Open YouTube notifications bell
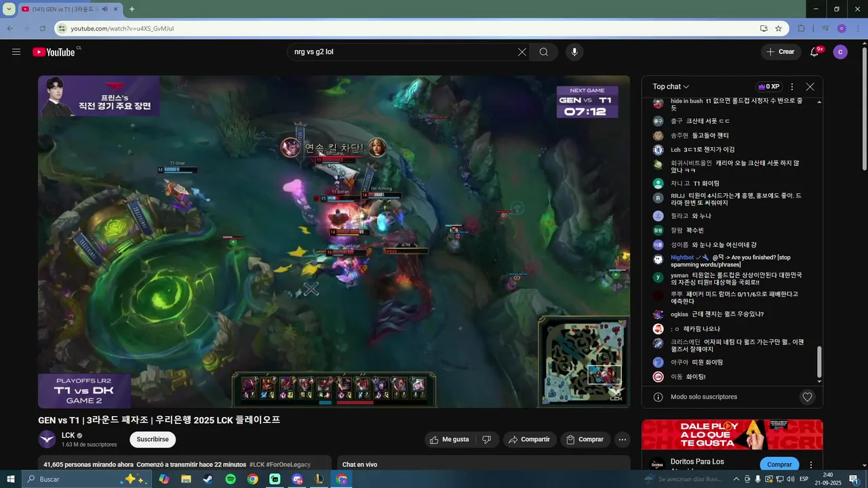 click(x=815, y=52)
